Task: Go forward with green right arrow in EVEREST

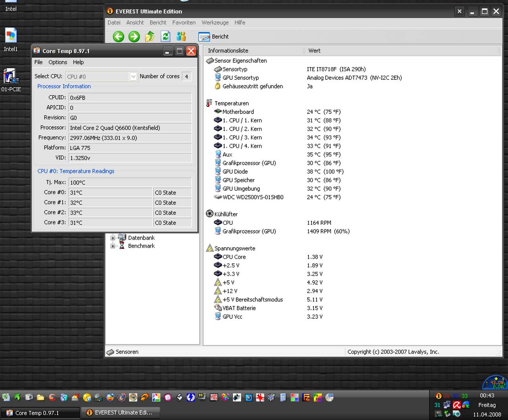Action: (134, 37)
